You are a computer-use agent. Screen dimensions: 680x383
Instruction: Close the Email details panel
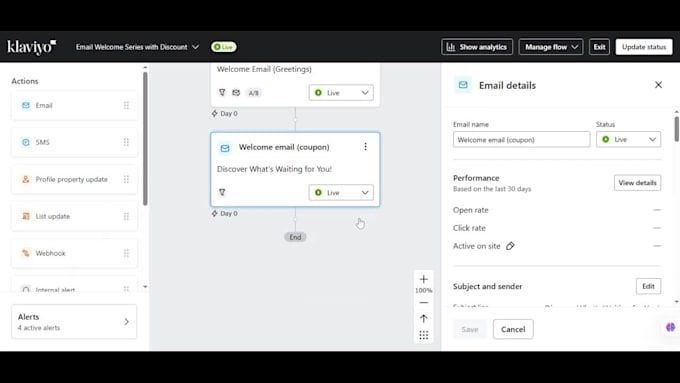[658, 85]
